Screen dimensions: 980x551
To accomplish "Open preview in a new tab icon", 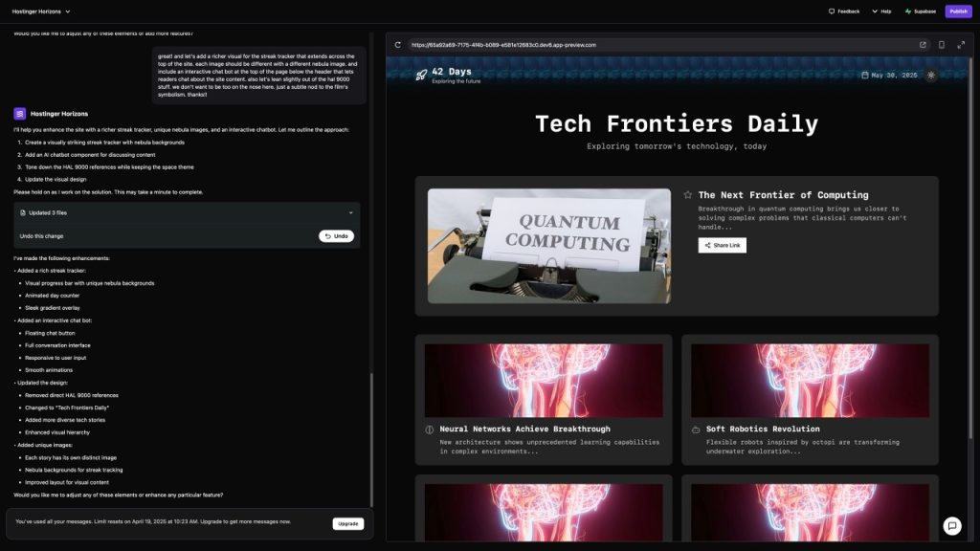I will click(x=923, y=45).
